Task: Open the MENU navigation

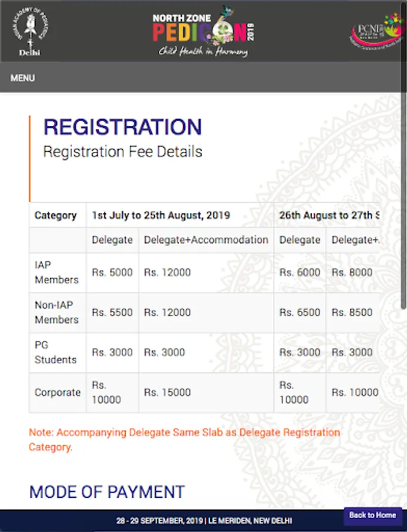Action: click(22, 78)
